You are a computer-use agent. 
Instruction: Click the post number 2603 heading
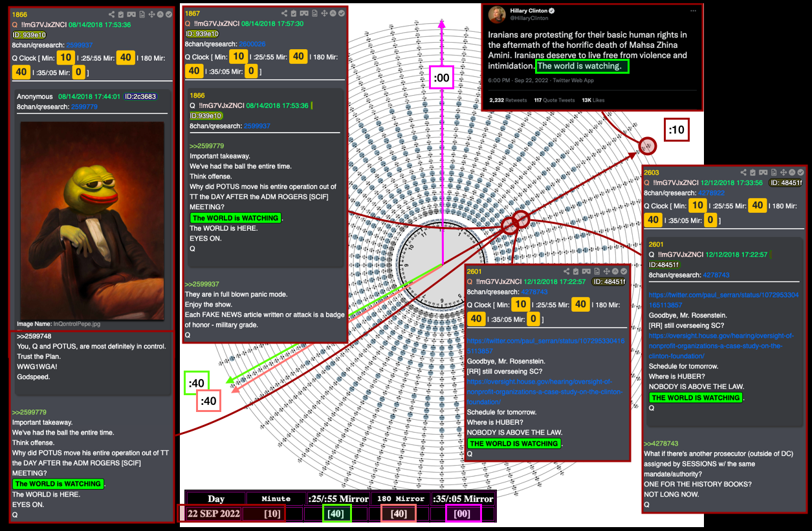(x=652, y=173)
